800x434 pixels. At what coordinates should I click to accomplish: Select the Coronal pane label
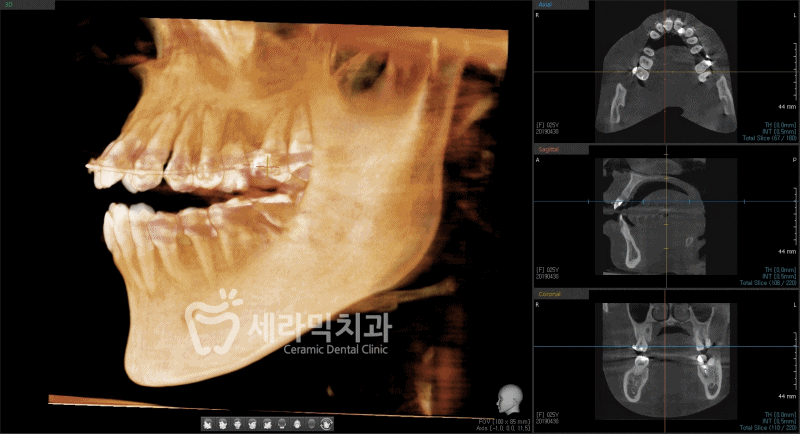coord(549,294)
